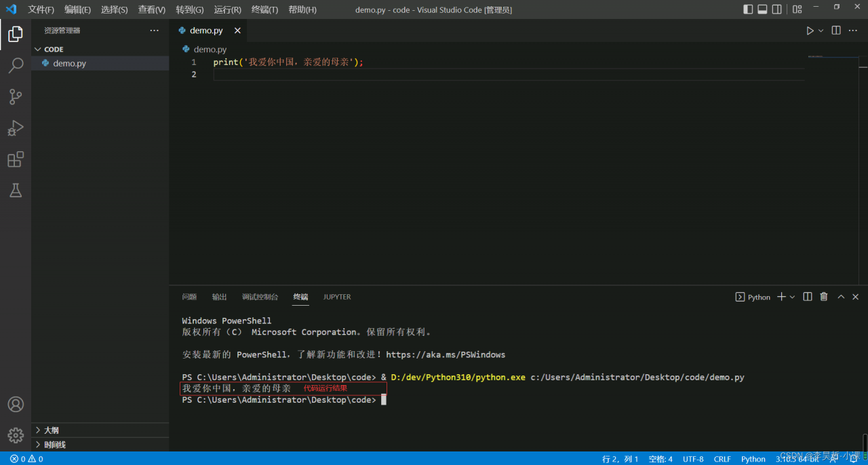Open the new terminal launch profile dropdown
This screenshot has height=465, width=868.
pos(792,297)
